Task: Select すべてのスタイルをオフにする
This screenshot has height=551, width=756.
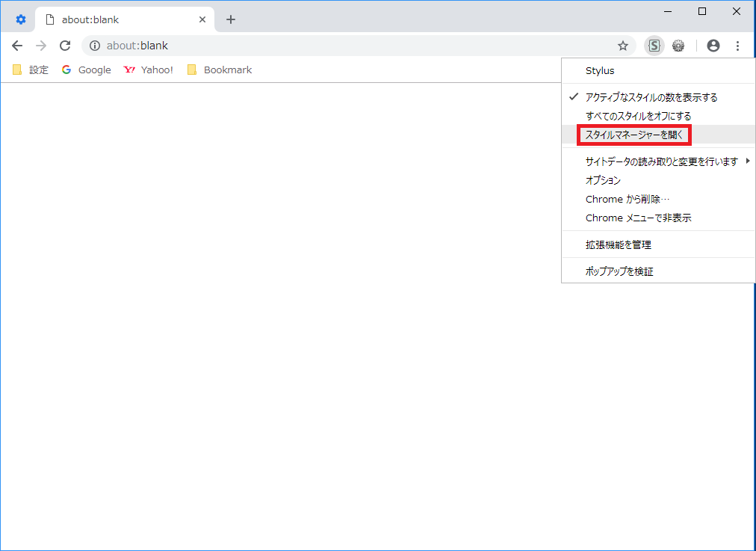Action: tap(638, 116)
